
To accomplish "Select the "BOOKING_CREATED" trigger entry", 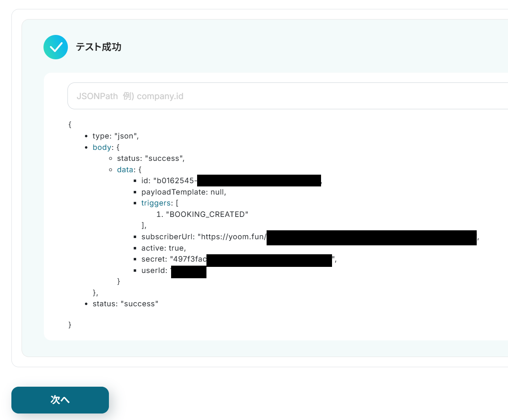I will pos(207,214).
